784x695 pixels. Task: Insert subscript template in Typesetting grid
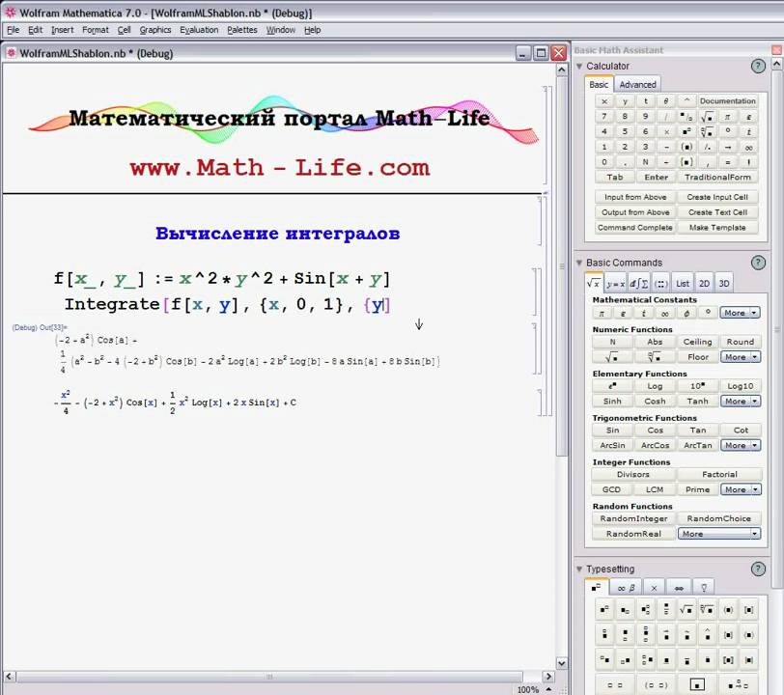point(625,609)
